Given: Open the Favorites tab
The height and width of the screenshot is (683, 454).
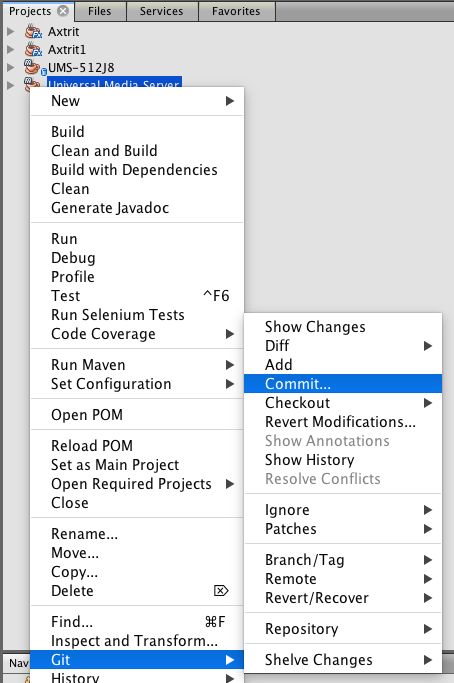Looking at the screenshot, I should [x=236, y=11].
